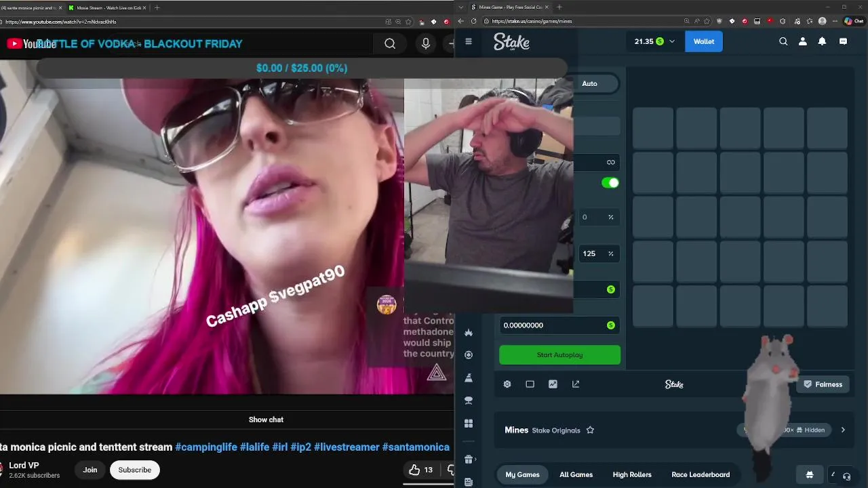
Task: Open game settings gear below Mines board
Action: [507, 384]
